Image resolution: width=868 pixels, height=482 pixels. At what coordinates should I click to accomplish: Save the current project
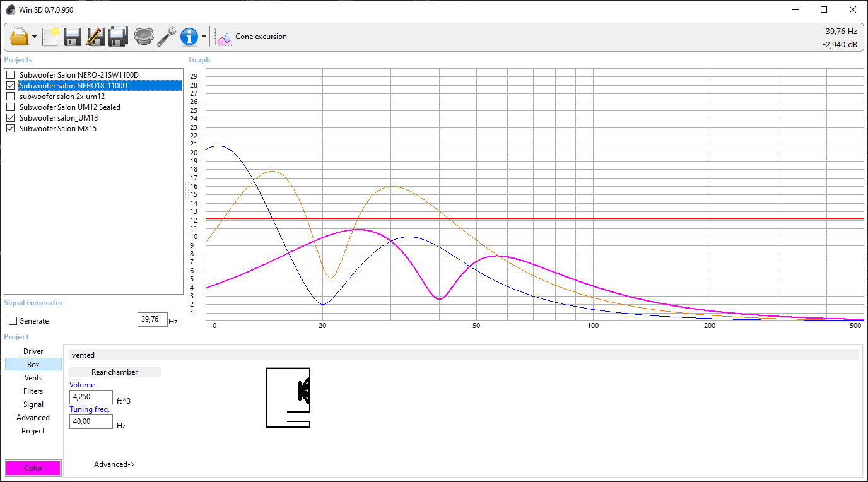coord(73,37)
